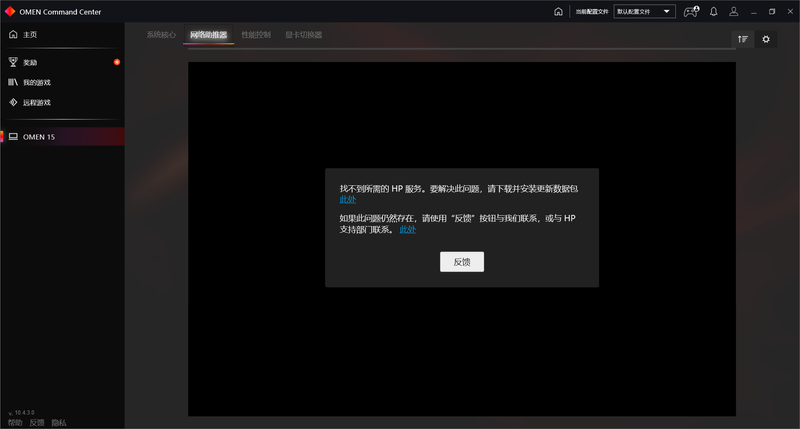
Task: Open the 显卡切换器 tab
Action: click(303, 35)
